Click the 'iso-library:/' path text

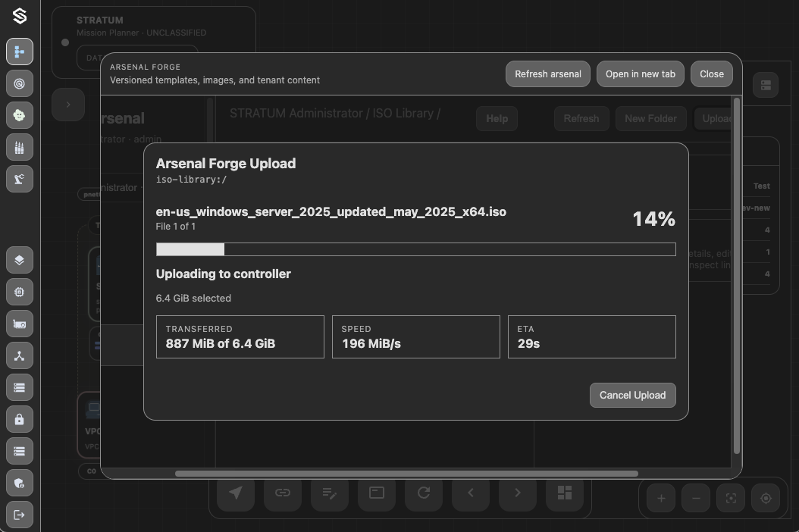pyautogui.click(x=191, y=180)
